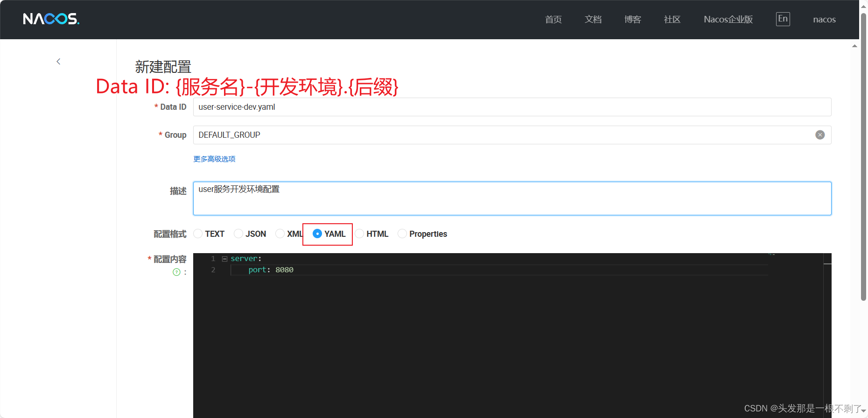Open the config content help question icon

[176, 272]
